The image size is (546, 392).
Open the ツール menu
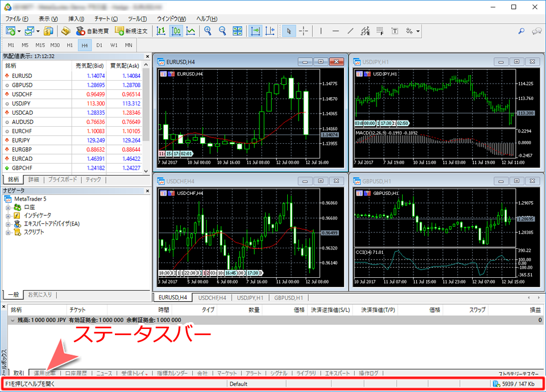[137, 19]
